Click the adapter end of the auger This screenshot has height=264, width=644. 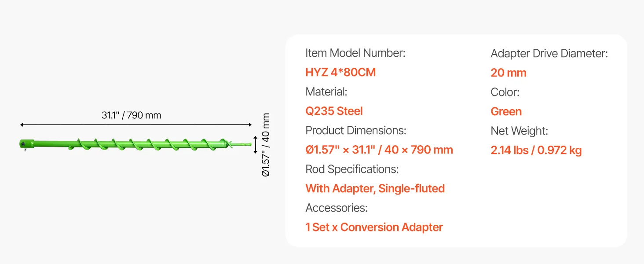[27, 144]
